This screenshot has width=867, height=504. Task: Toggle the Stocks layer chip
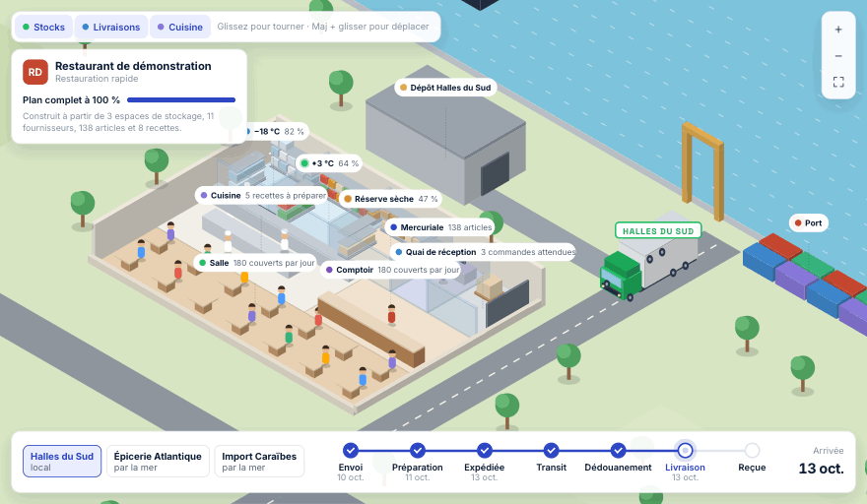click(43, 28)
